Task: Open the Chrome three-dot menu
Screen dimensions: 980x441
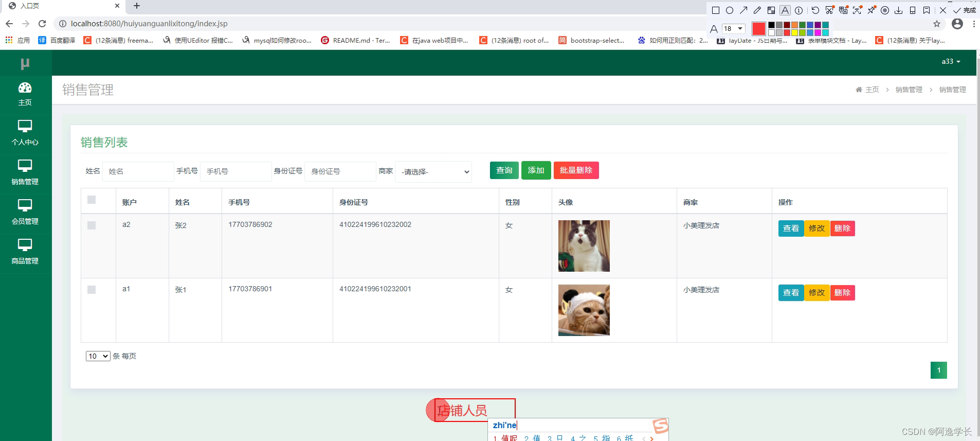Action: click(x=974, y=24)
